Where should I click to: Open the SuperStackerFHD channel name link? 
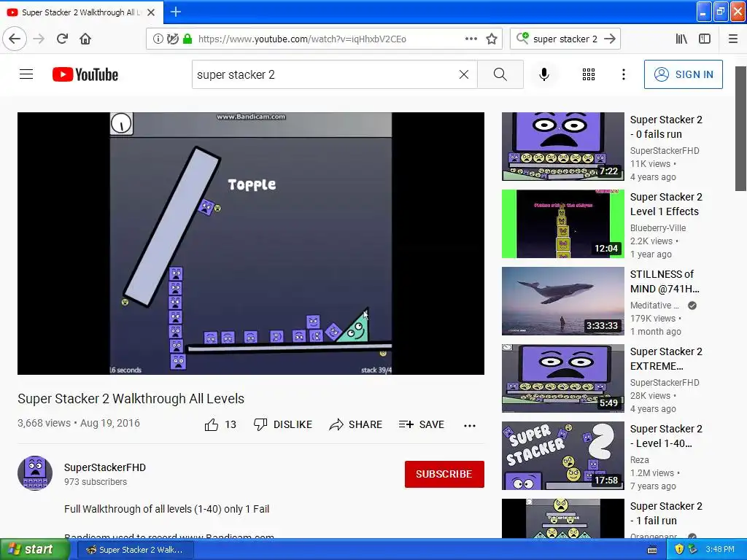105,467
